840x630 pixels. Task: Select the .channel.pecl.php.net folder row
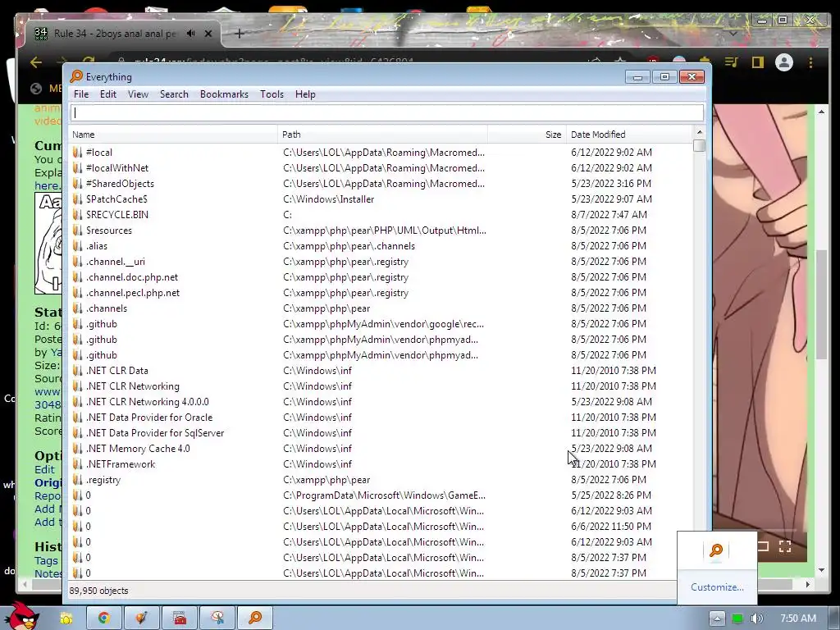coord(381,293)
